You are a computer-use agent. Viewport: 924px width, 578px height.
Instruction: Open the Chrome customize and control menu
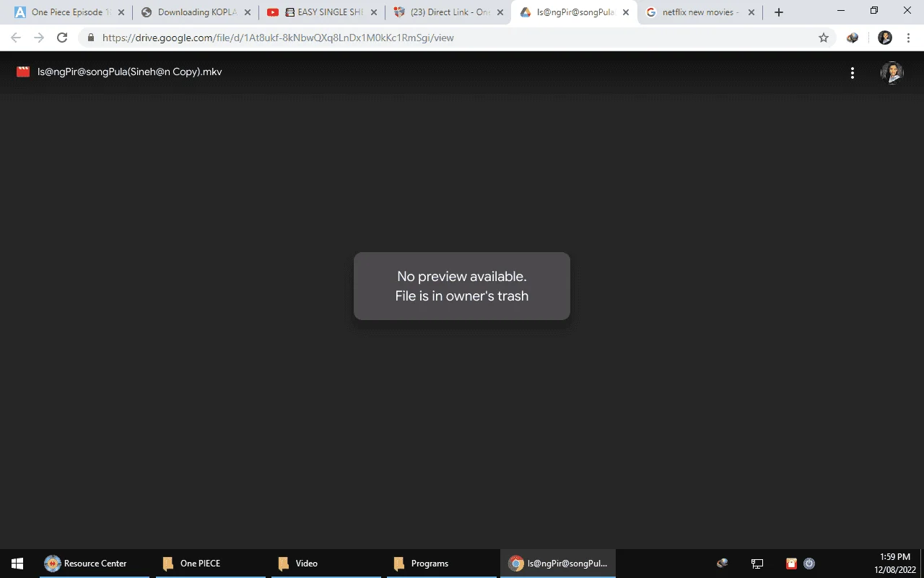point(908,38)
